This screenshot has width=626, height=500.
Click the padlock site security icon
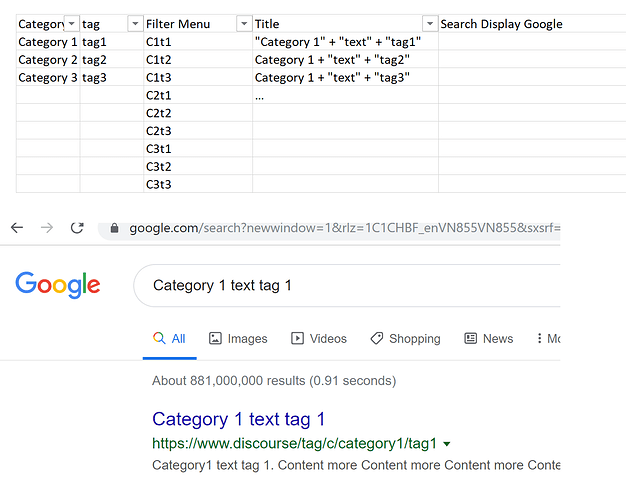(x=114, y=228)
